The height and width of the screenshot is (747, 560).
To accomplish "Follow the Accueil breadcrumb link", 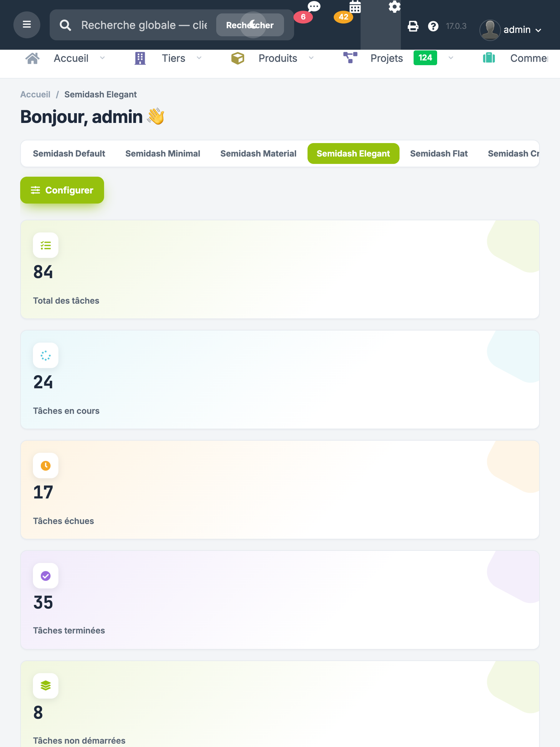I will (x=35, y=95).
